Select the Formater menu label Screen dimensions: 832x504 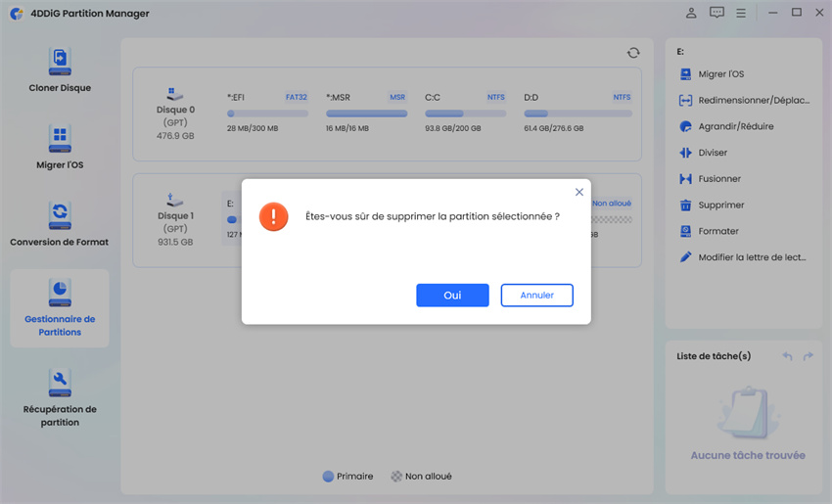tap(718, 231)
